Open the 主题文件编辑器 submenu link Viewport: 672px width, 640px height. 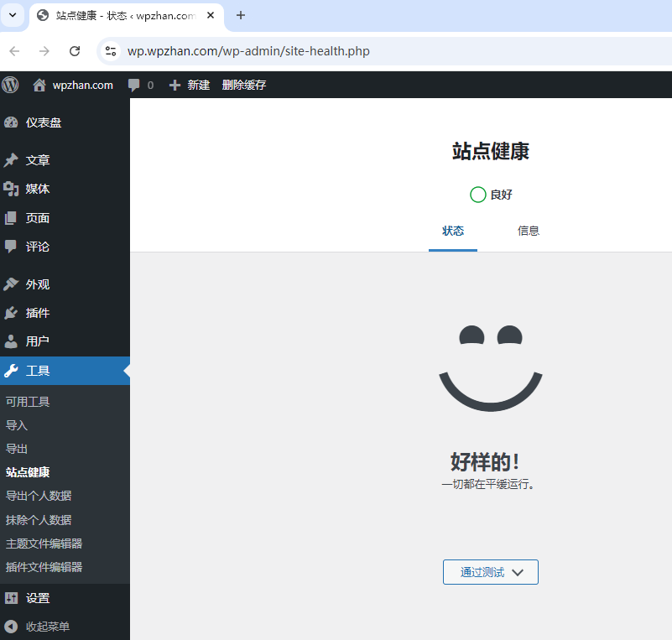click(44, 544)
